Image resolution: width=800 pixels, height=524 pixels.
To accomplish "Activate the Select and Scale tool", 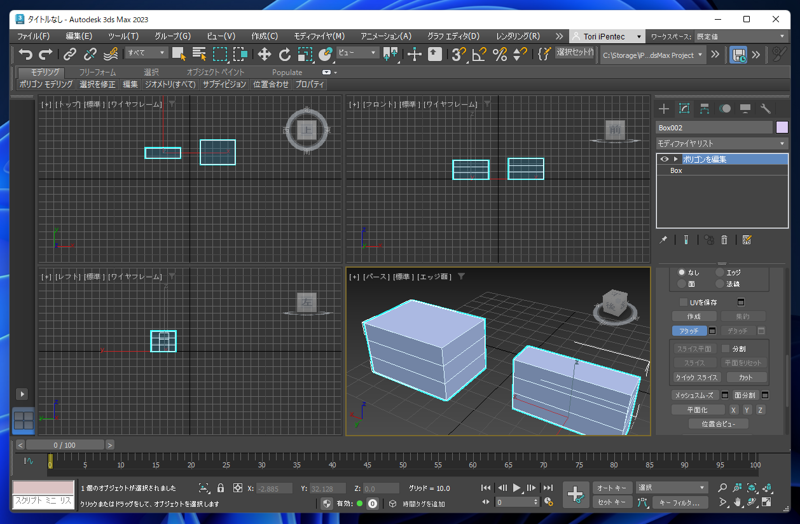I will coord(305,54).
